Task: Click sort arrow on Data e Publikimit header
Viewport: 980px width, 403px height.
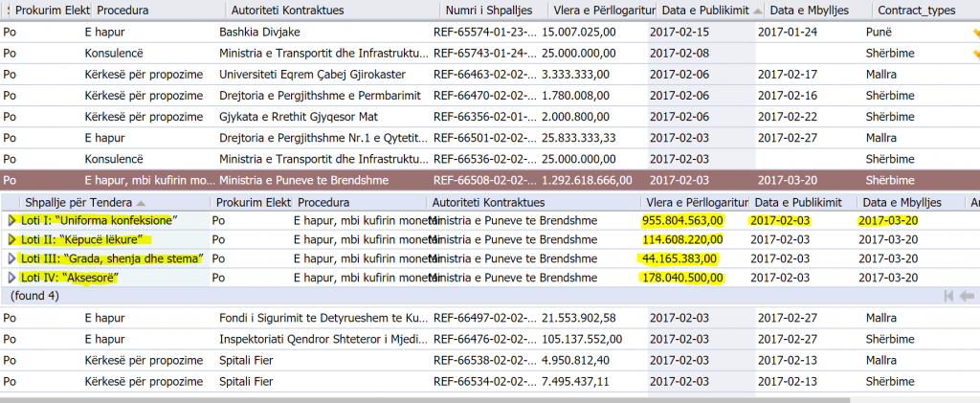Action: [x=759, y=10]
